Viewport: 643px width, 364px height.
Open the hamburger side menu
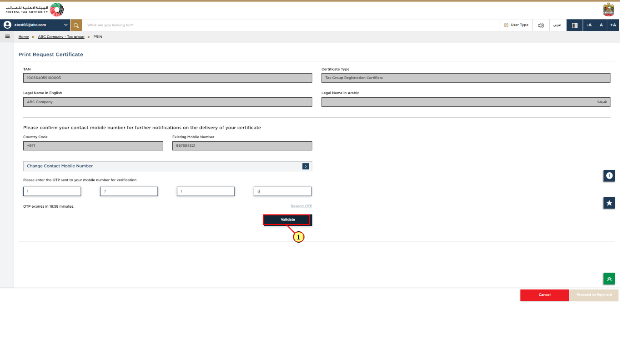coord(7,36)
